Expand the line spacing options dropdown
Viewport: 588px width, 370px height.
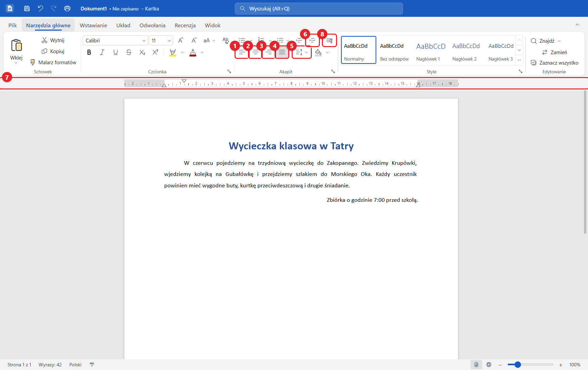[x=306, y=52]
